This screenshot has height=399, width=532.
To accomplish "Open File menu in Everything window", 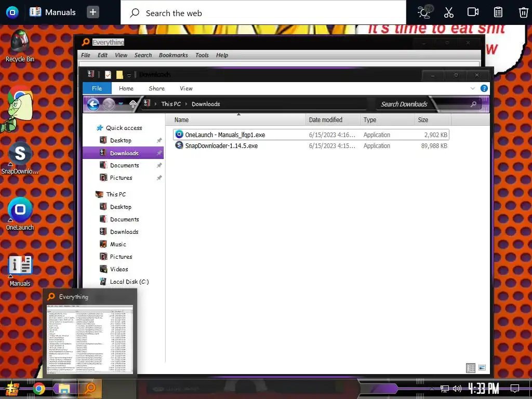I will coord(86,55).
